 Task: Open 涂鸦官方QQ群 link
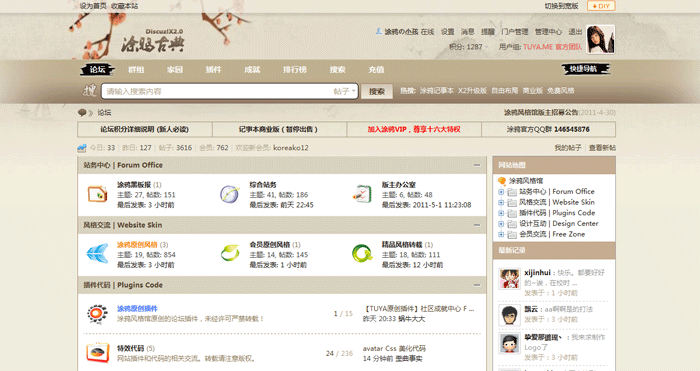point(548,129)
